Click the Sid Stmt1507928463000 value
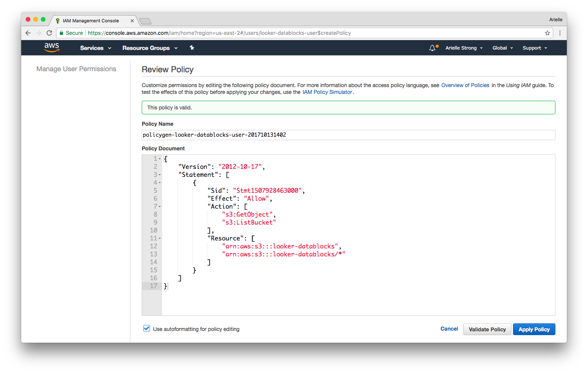 267,190
